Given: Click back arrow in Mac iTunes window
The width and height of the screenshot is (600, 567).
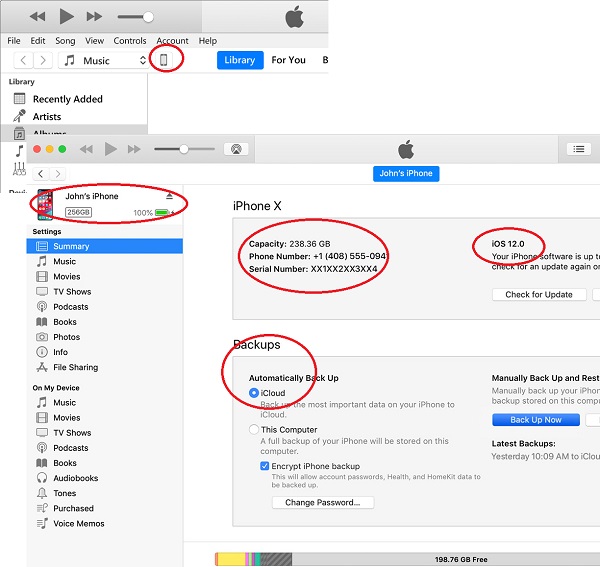Looking at the screenshot, I should [x=41, y=174].
